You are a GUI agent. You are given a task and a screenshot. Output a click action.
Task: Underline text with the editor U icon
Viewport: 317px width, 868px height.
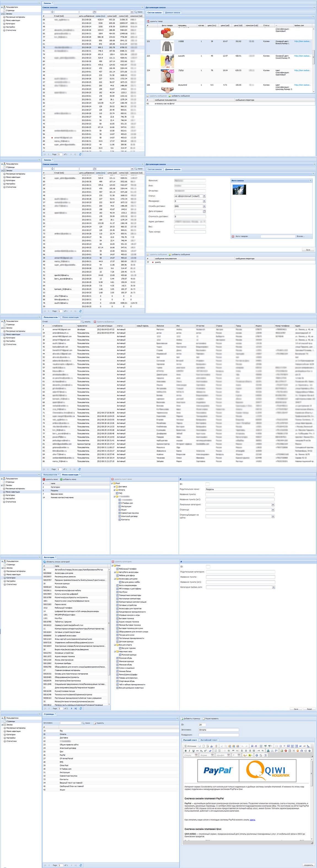193,751
